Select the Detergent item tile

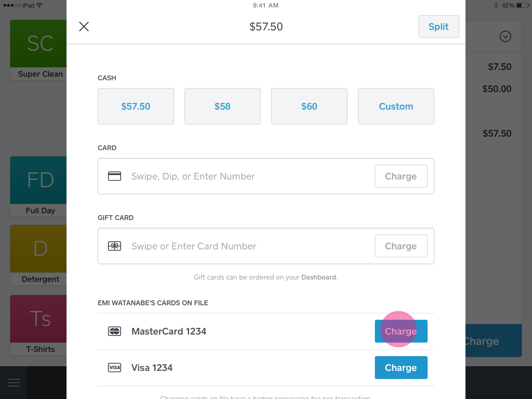pos(38,248)
